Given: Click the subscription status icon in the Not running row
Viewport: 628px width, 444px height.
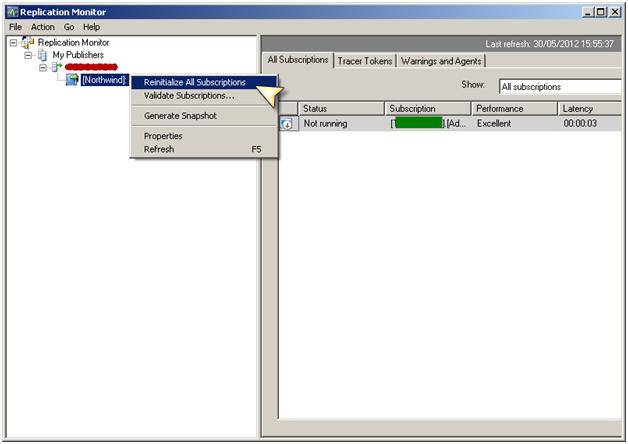Looking at the screenshot, I should (287, 124).
